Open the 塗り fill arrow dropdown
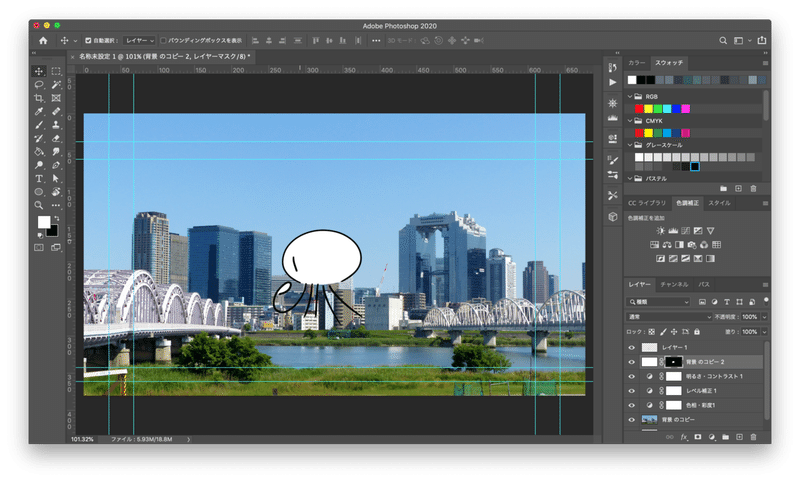The width and height of the screenshot is (800, 482). (764, 332)
